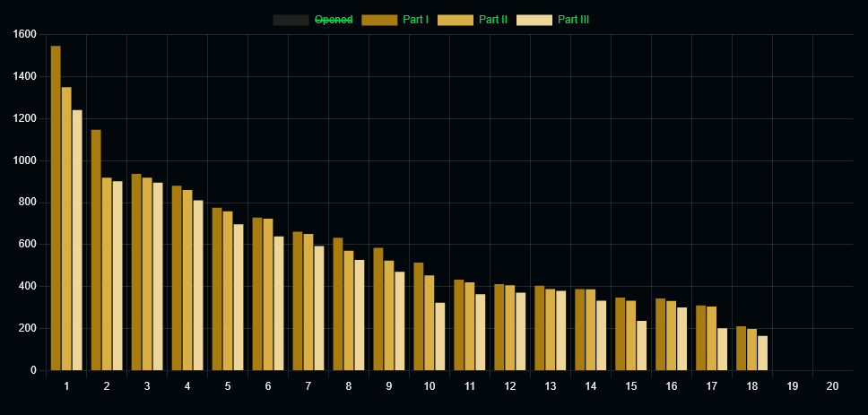Screen dimensions: 868x415
Task: Click the Opened legend color box
Action: coord(291,20)
